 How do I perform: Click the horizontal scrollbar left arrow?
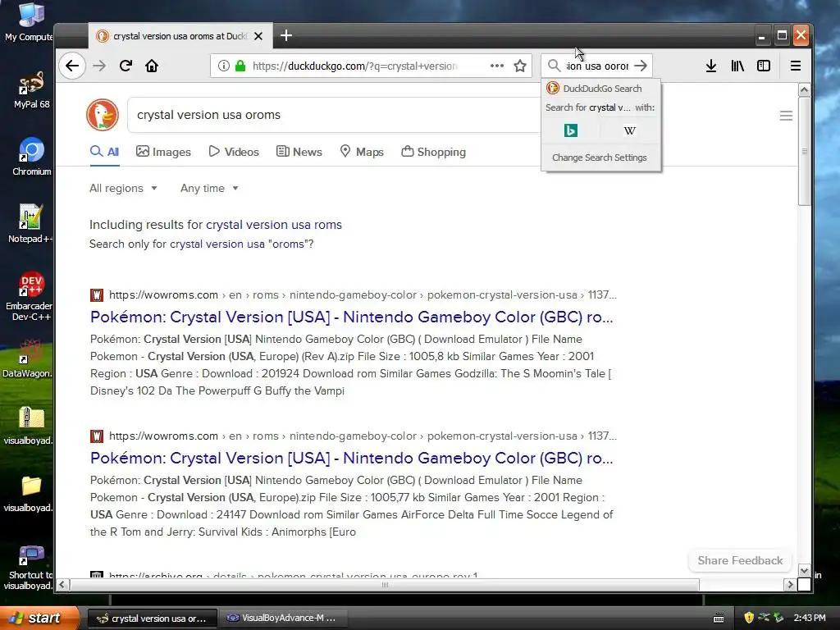(62, 584)
